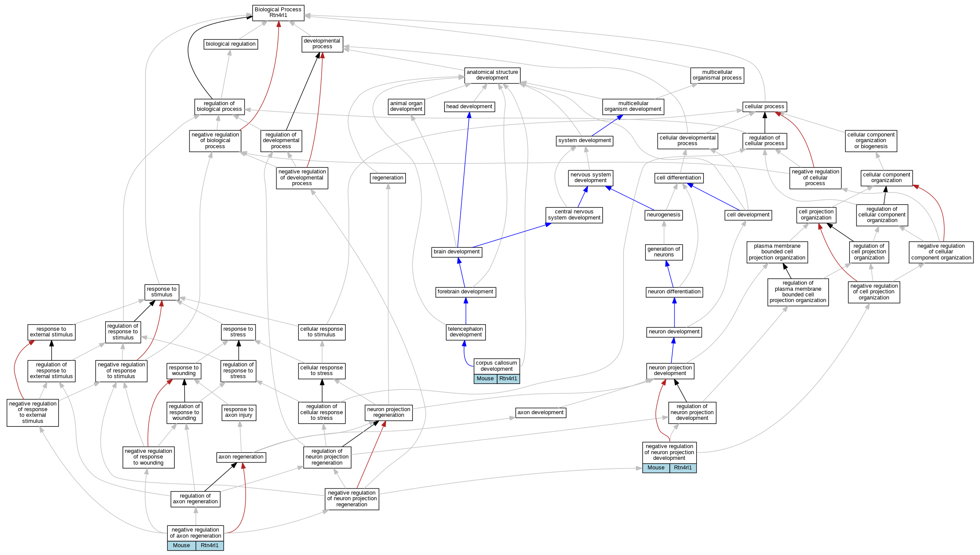Click 'negative regulation of developmental process' node
This screenshot has height=555, width=980.
point(302,178)
